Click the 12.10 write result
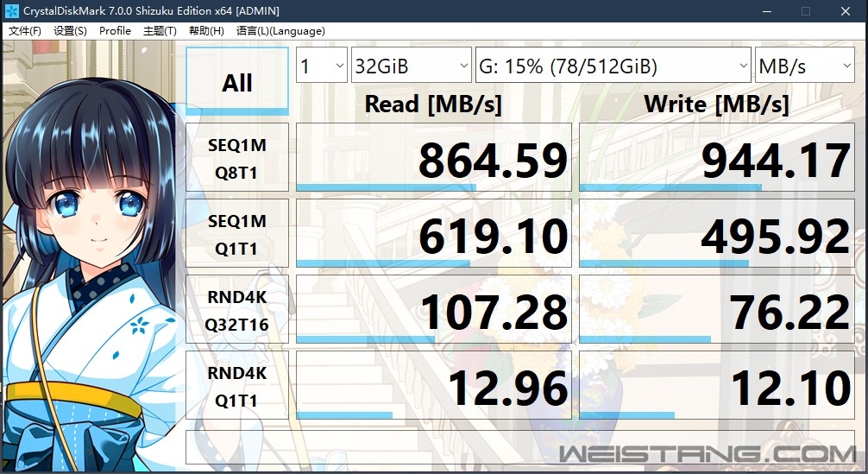868x474 pixels. 717,385
